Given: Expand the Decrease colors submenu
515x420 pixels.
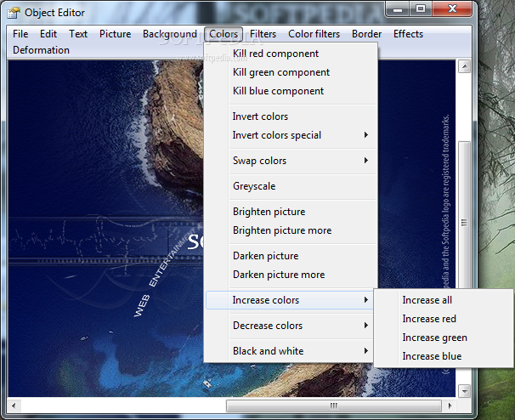Looking at the screenshot, I should click(x=290, y=326).
